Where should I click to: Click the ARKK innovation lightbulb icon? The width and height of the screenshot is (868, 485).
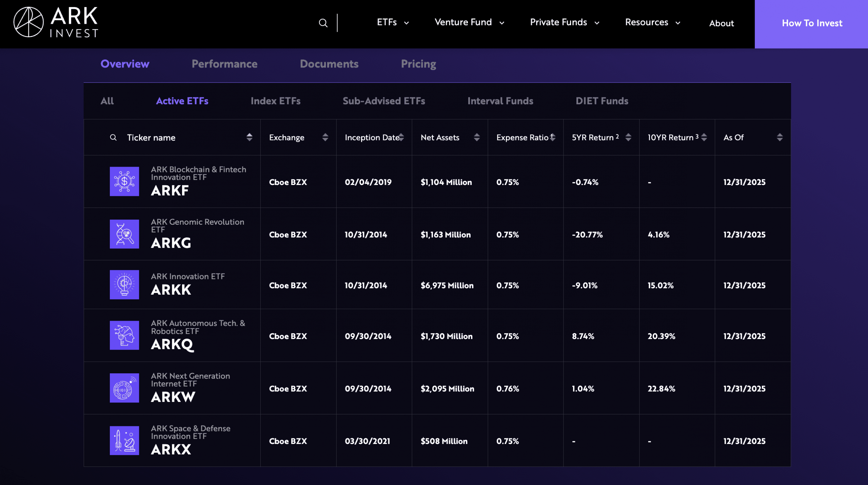pos(124,284)
